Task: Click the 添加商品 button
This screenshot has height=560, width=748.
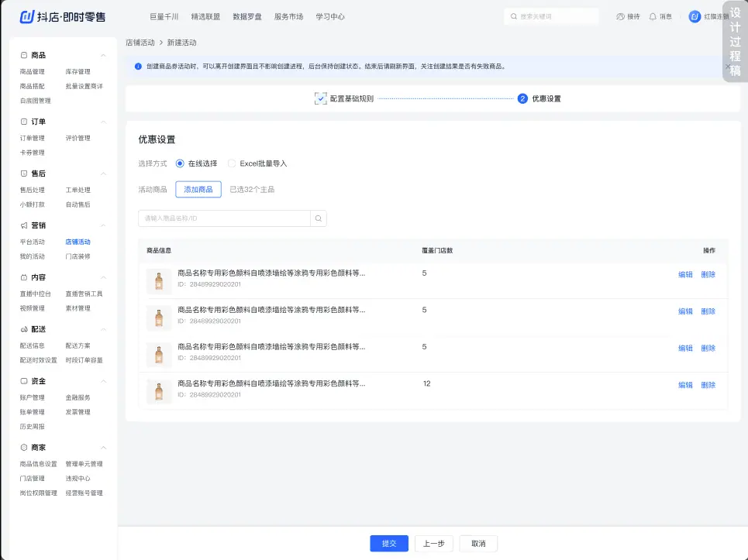Action: [198, 189]
